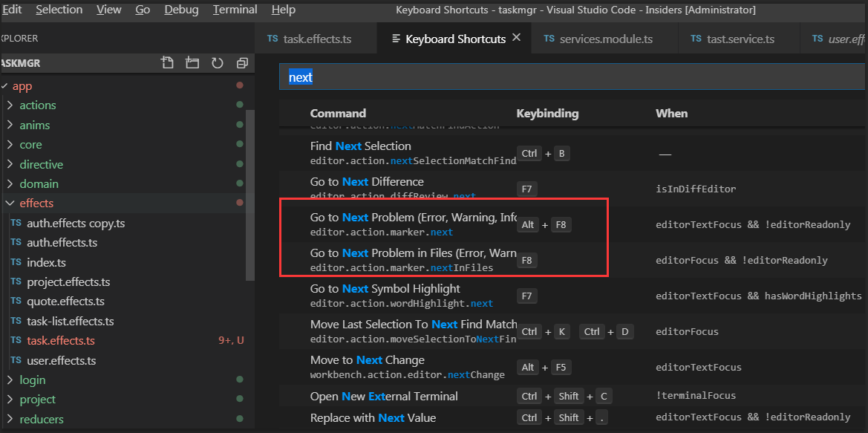868x433 pixels.
Task: Select the Move to Next Change row
Action: tap(573, 367)
